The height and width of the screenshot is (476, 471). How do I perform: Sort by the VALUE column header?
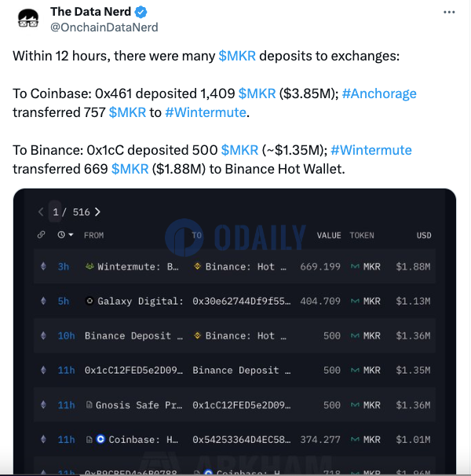328,235
